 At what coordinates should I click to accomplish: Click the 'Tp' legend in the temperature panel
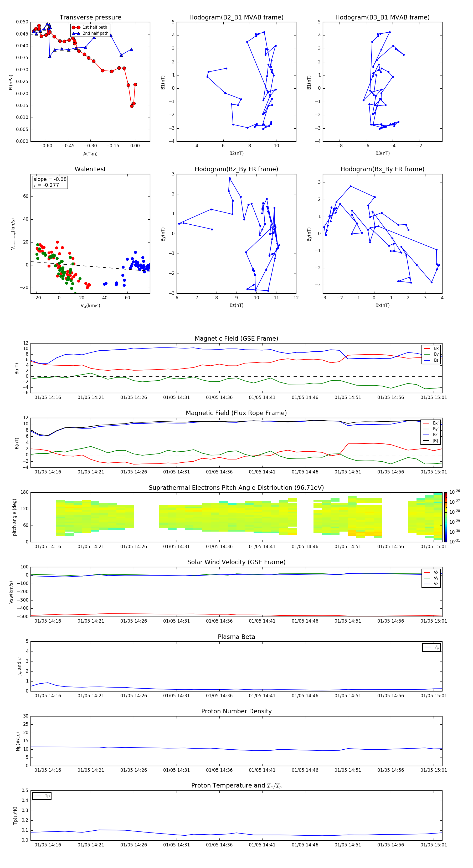42,796
